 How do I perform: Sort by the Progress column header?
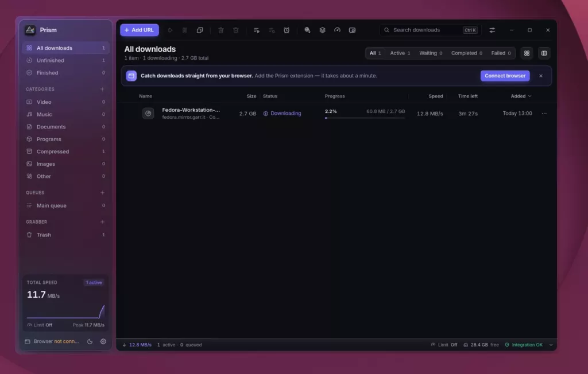click(x=335, y=96)
